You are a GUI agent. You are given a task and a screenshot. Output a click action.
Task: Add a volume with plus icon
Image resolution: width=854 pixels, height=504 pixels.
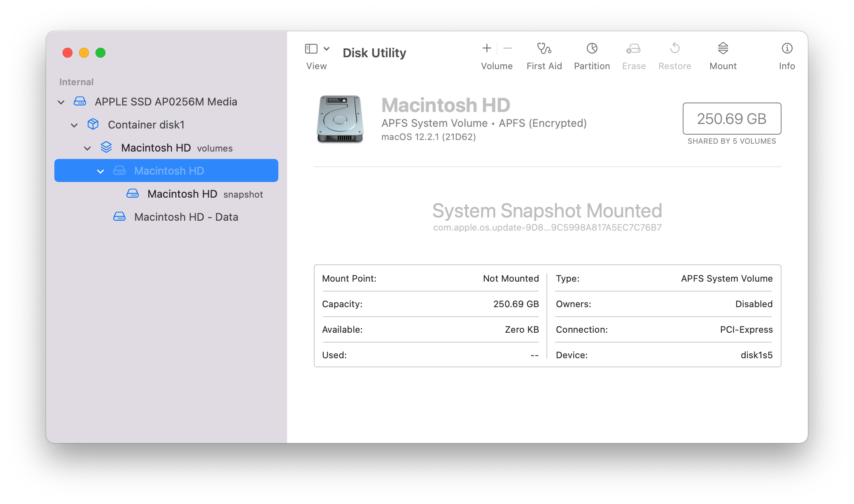(x=487, y=49)
